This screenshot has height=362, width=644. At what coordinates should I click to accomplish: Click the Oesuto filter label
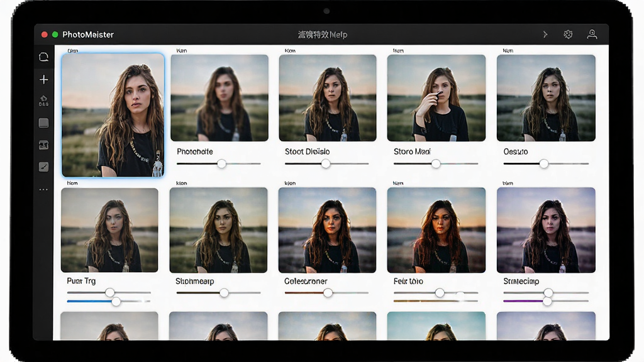click(516, 151)
